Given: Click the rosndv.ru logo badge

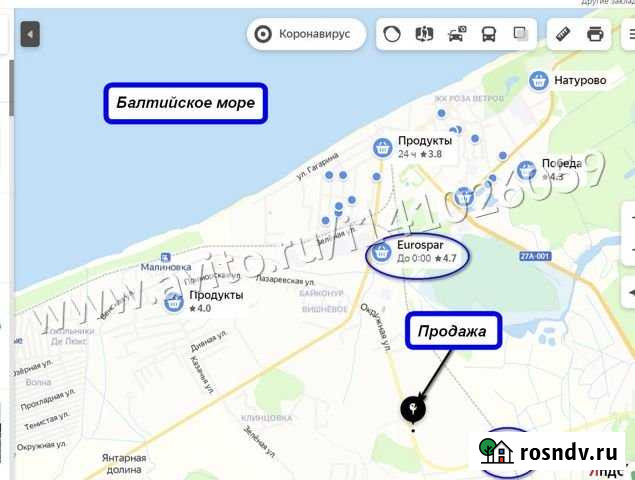Looking at the screenshot, I should pos(548,452).
